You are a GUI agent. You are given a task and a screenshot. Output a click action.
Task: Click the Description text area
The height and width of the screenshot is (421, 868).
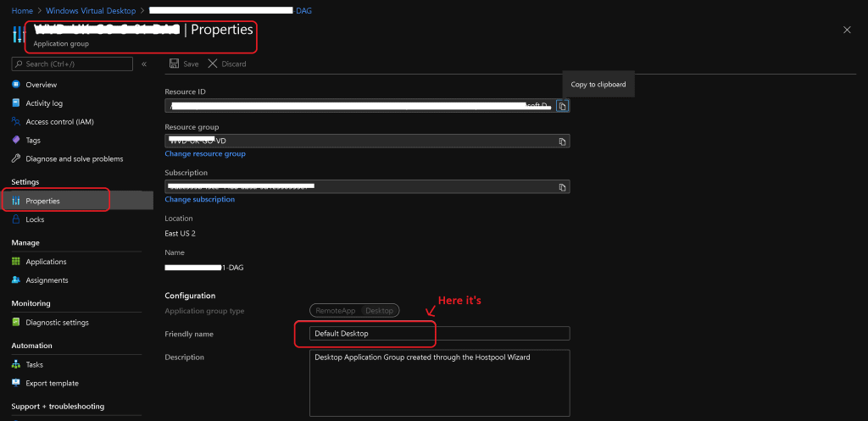tap(440, 383)
